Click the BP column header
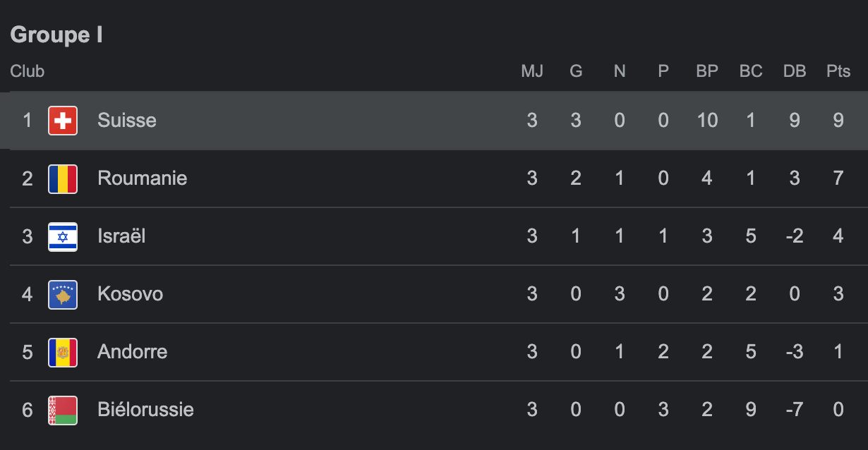Image resolution: width=868 pixels, height=450 pixels. (707, 71)
